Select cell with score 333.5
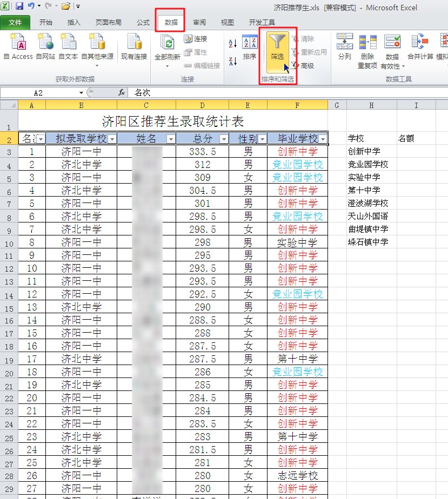Viewport: 448px width, 499px height. pos(202,151)
